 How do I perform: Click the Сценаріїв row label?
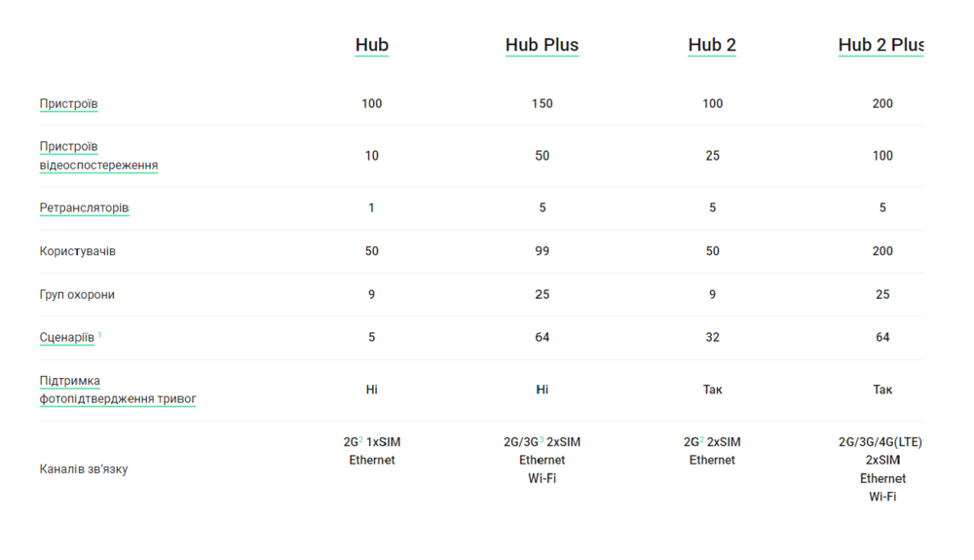[x=66, y=338]
